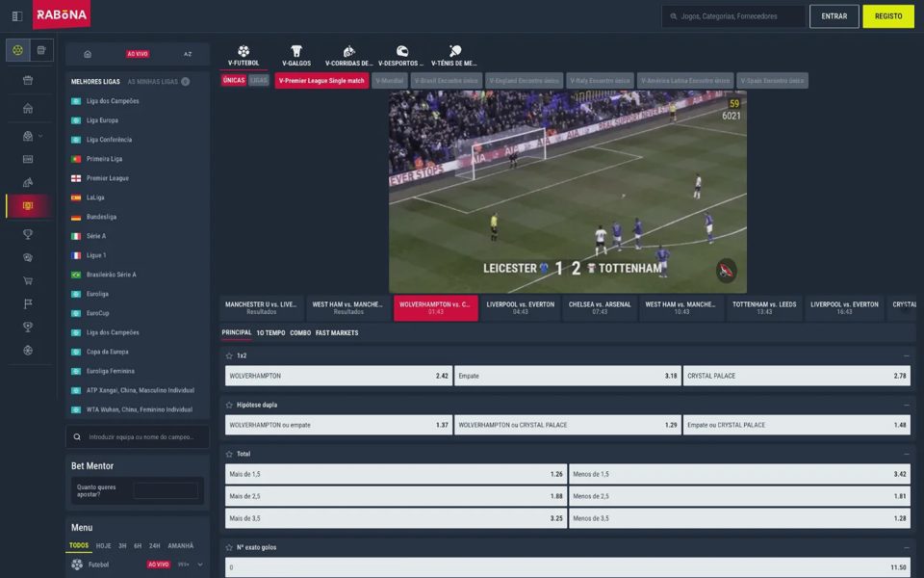
Task: Switch to casino mode toggle beside ball icon
Action: point(41,50)
